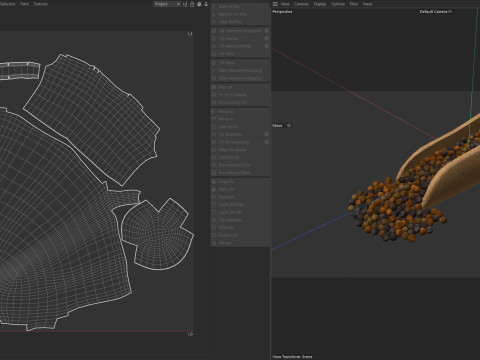
Task: Open the Cameras menu
Action: tap(301, 4)
